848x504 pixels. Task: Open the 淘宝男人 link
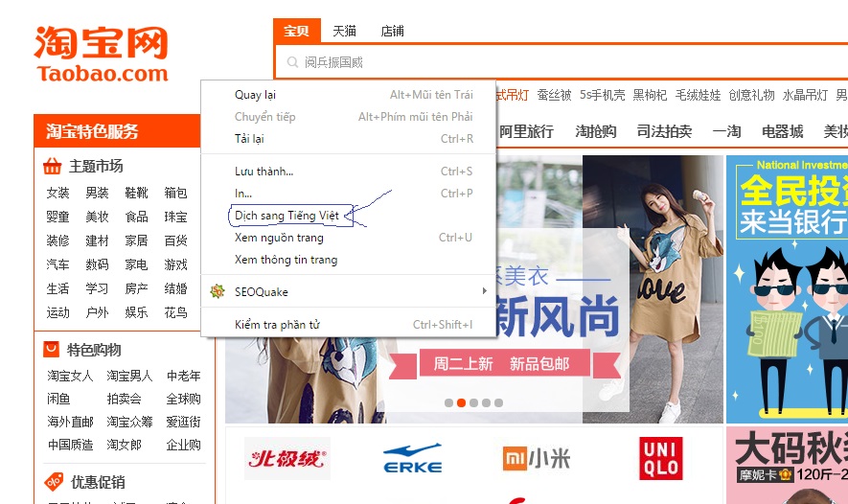(x=129, y=376)
